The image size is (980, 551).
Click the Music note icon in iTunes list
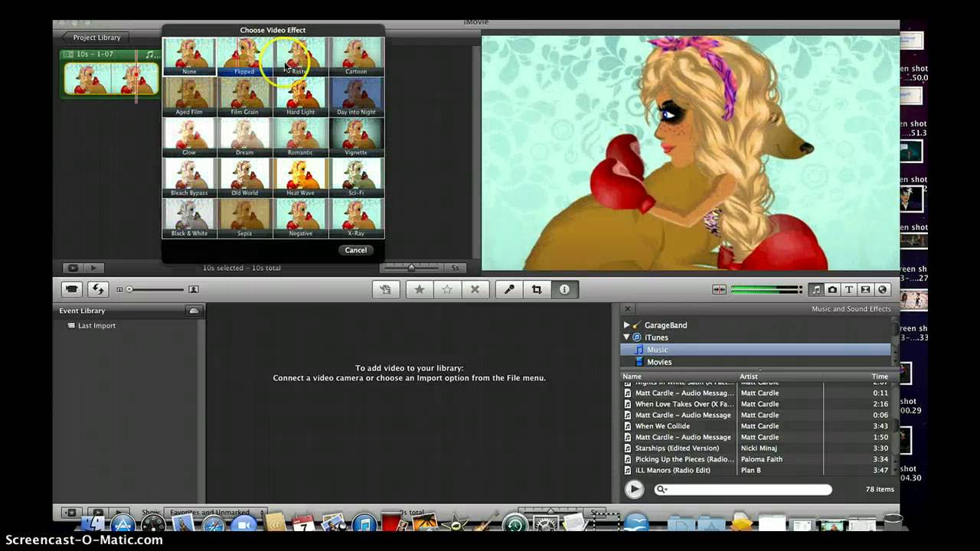pyautogui.click(x=640, y=350)
